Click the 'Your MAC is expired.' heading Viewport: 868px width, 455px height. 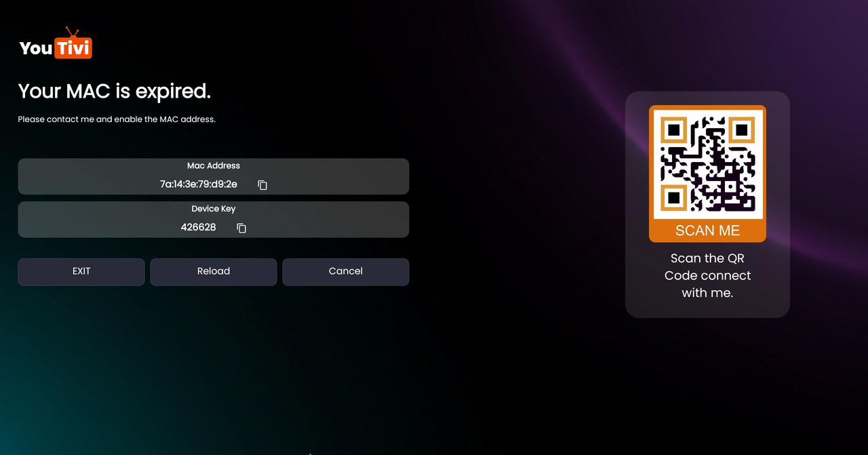(115, 91)
